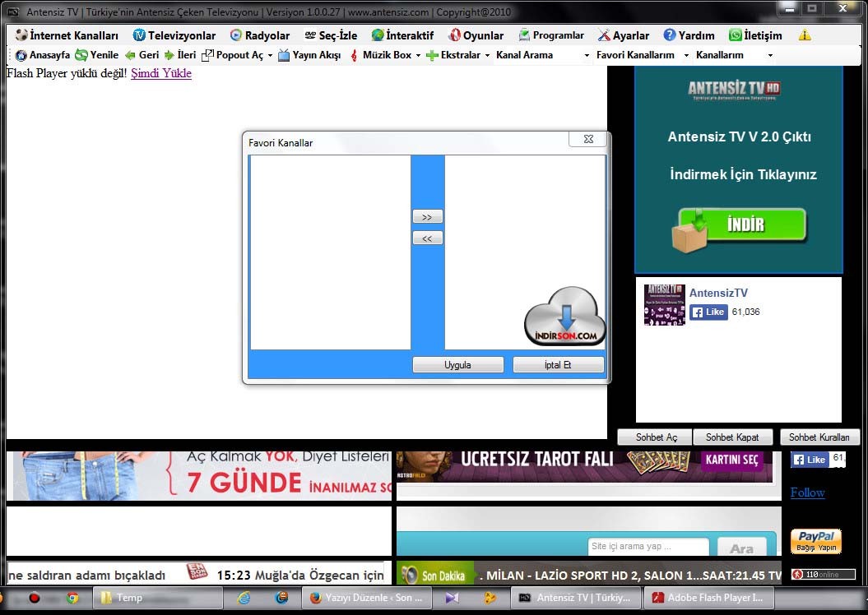The image size is (868, 615).
Task: Click the Sohbet Kapat button
Action: (x=732, y=437)
